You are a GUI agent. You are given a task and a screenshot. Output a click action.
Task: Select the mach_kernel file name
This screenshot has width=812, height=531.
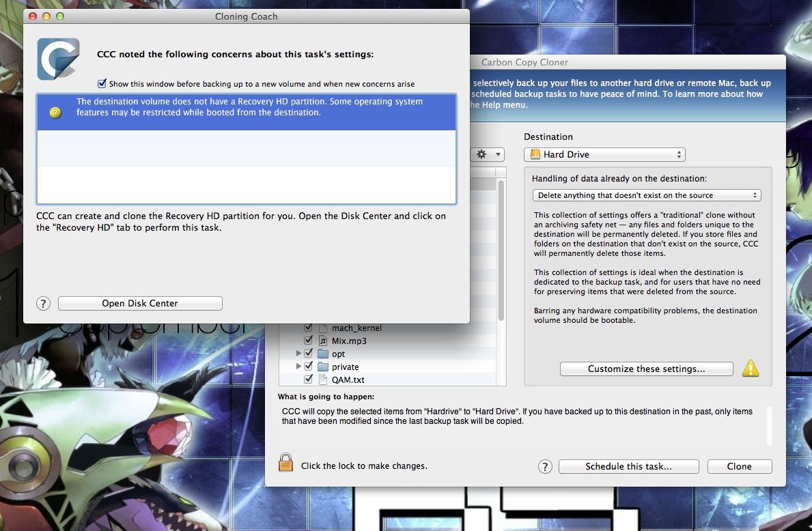(356, 328)
